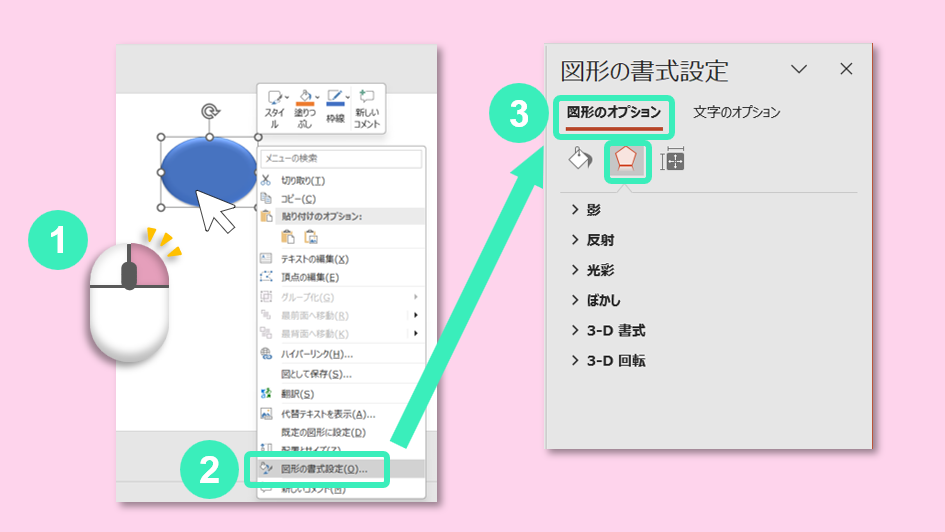Image resolution: width=945 pixels, height=532 pixels.
Task: Choose 切り取り(T) in the context menu
Action: click(302, 180)
